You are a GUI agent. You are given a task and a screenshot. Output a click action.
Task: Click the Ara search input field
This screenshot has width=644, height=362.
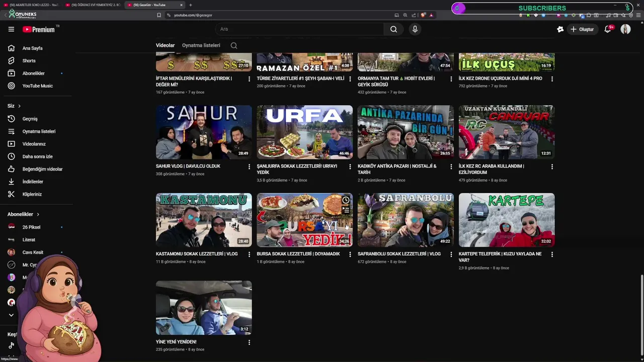coord(300,29)
